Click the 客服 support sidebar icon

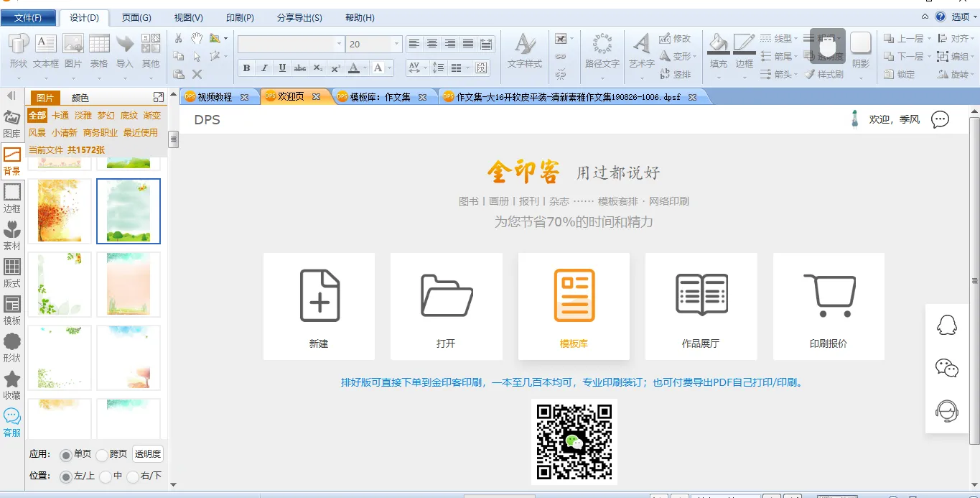point(12,422)
